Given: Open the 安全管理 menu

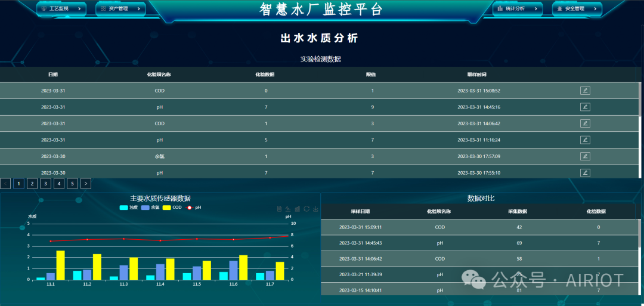Looking at the screenshot, I should (577, 8).
